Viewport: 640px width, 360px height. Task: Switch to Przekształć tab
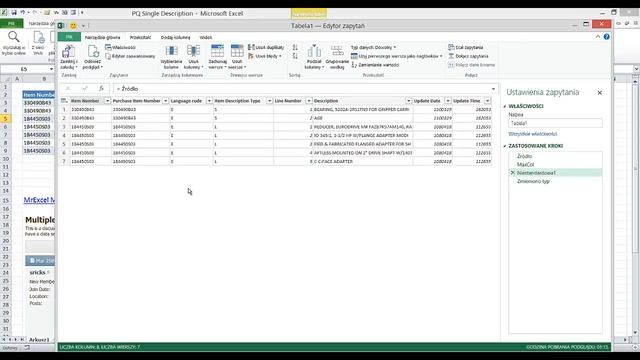(140, 37)
